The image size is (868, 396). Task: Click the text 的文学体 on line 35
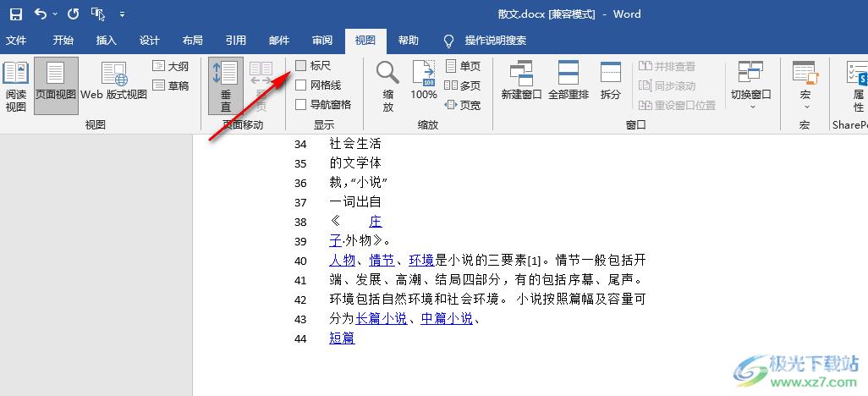(355, 163)
